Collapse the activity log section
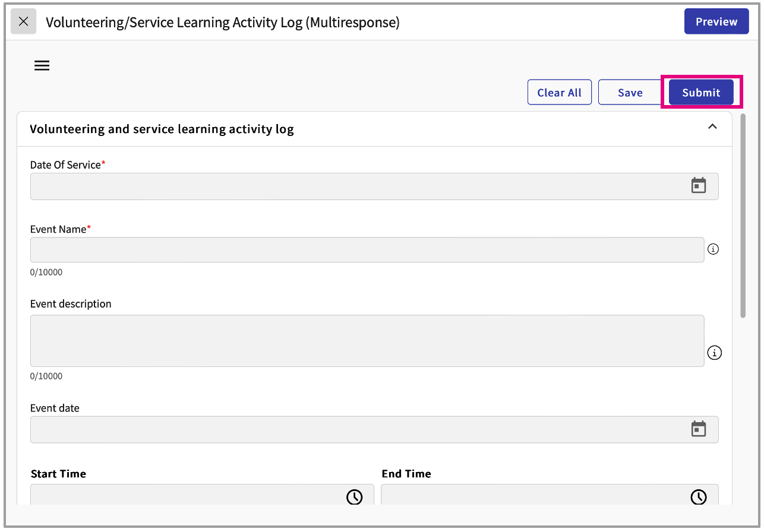This screenshot has width=764, height=532. point(712,126)
